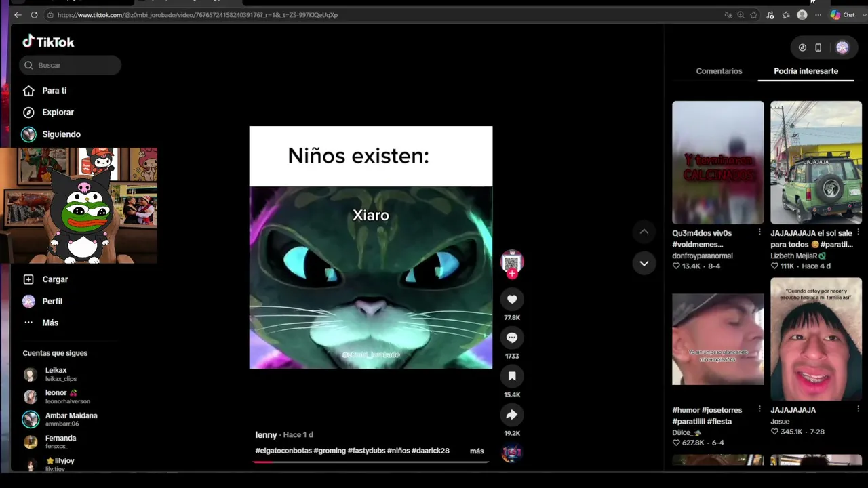Save video with the bookmark icon
Viewport: 868px width, 488px height.
tap(512, 376)
